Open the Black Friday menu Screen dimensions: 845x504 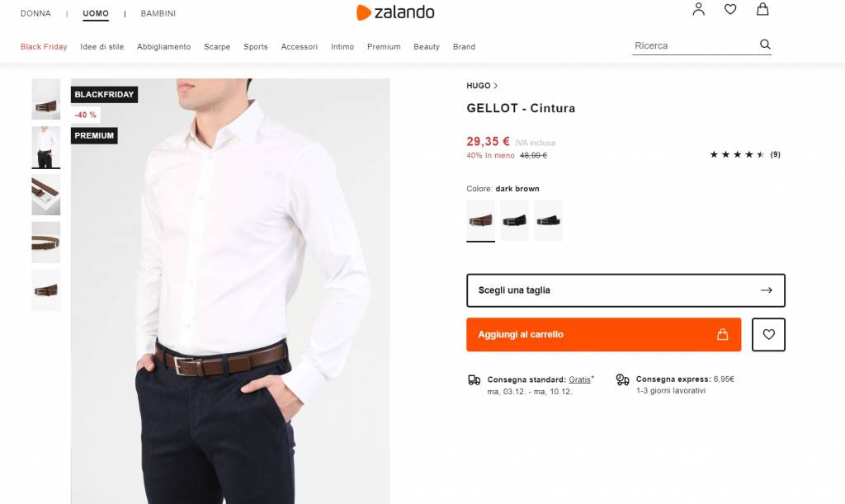[44, 47]
